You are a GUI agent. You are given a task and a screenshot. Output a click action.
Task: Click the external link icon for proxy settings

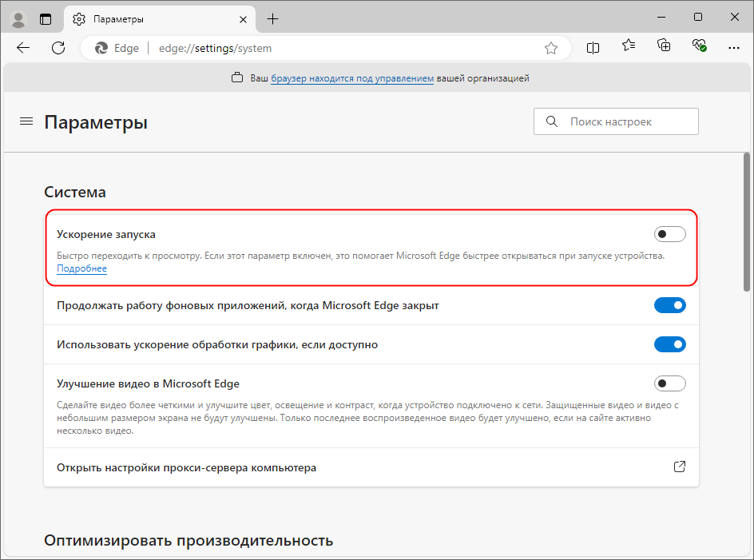680,467
